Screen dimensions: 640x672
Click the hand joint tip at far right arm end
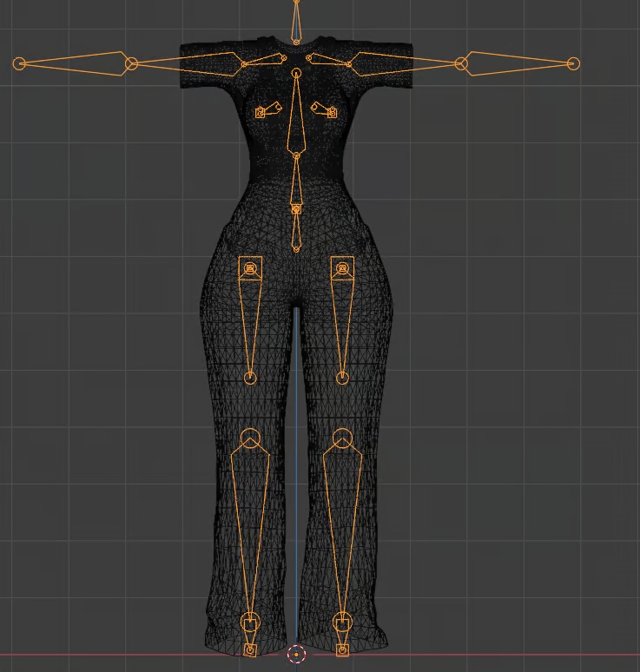pos(573,63)
